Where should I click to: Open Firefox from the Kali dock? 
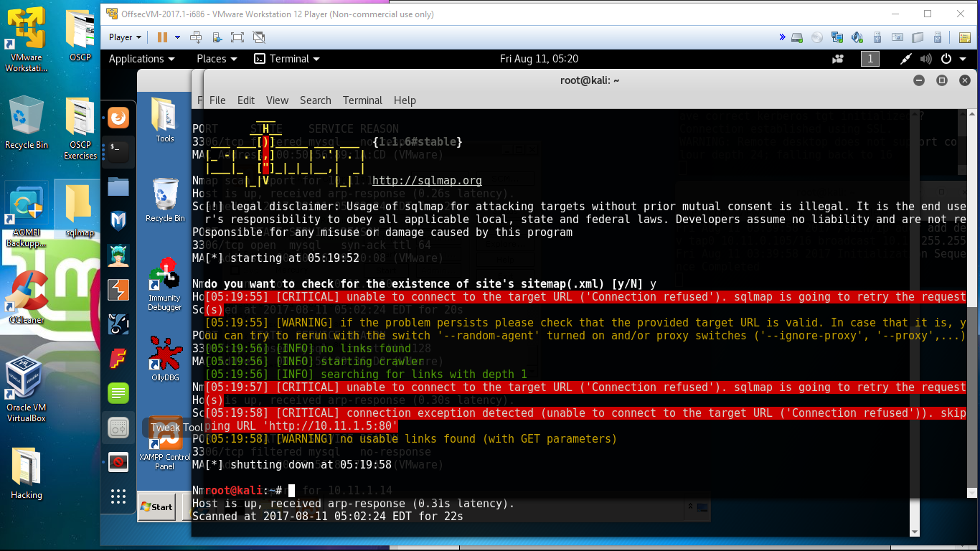[118, 118]
